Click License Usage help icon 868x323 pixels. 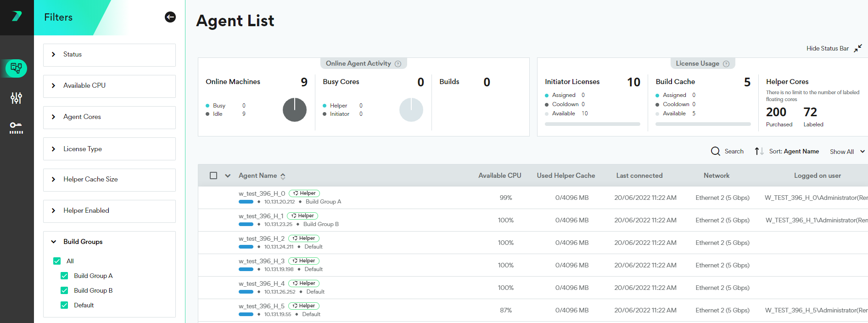726,64
